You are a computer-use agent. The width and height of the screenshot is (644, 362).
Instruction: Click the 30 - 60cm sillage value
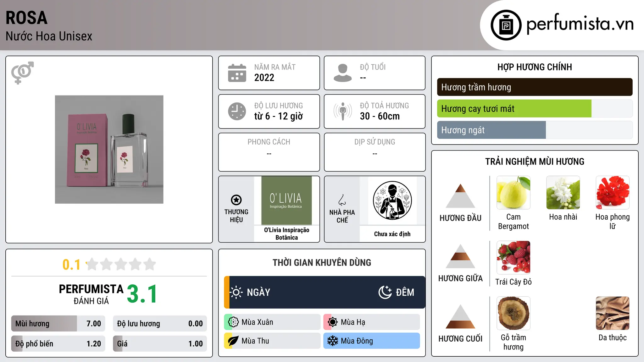click(x=380, y=116)
